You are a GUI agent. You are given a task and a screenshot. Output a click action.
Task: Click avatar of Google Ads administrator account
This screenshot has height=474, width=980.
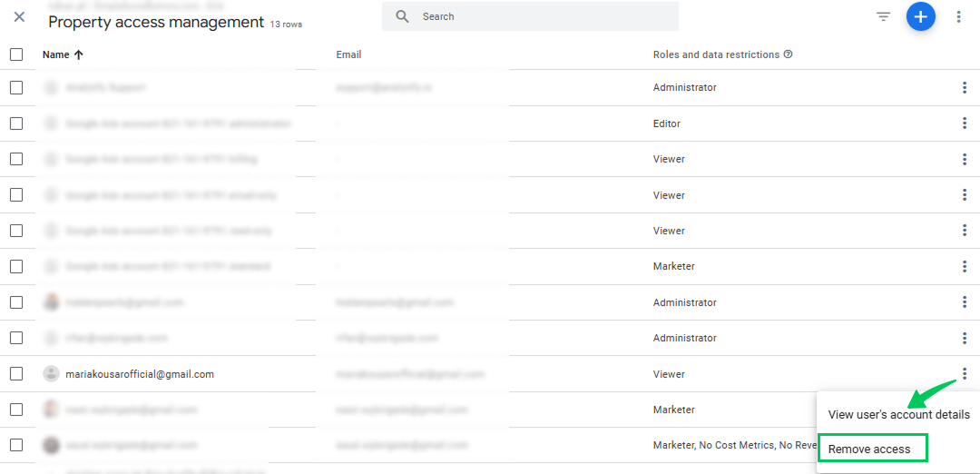pos(51,123)
